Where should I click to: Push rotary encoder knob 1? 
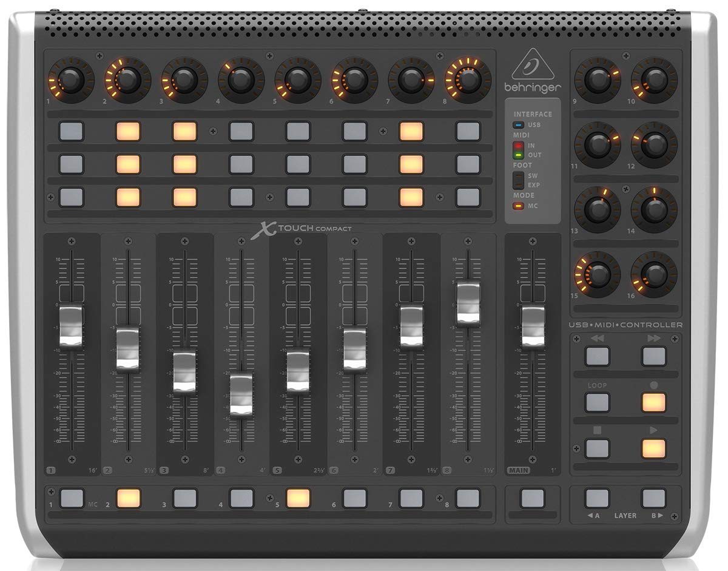pos(71,80)
